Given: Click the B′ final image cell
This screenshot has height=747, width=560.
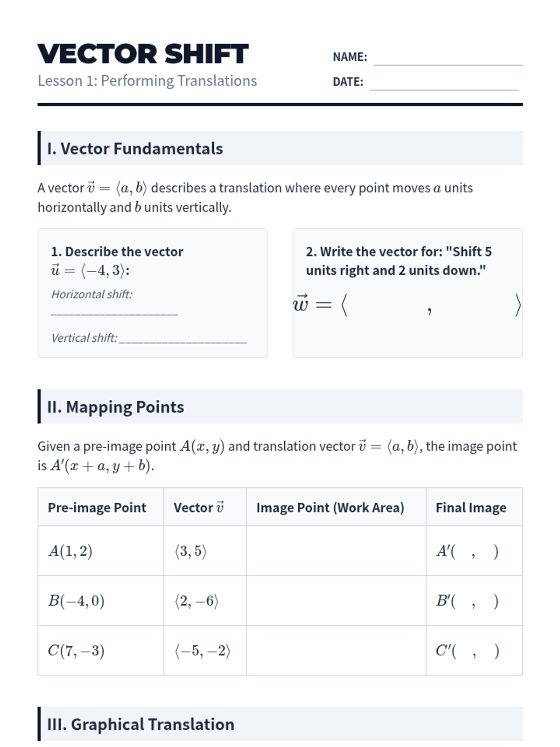Looking at the screenshot, I should (x=474, y=601).
